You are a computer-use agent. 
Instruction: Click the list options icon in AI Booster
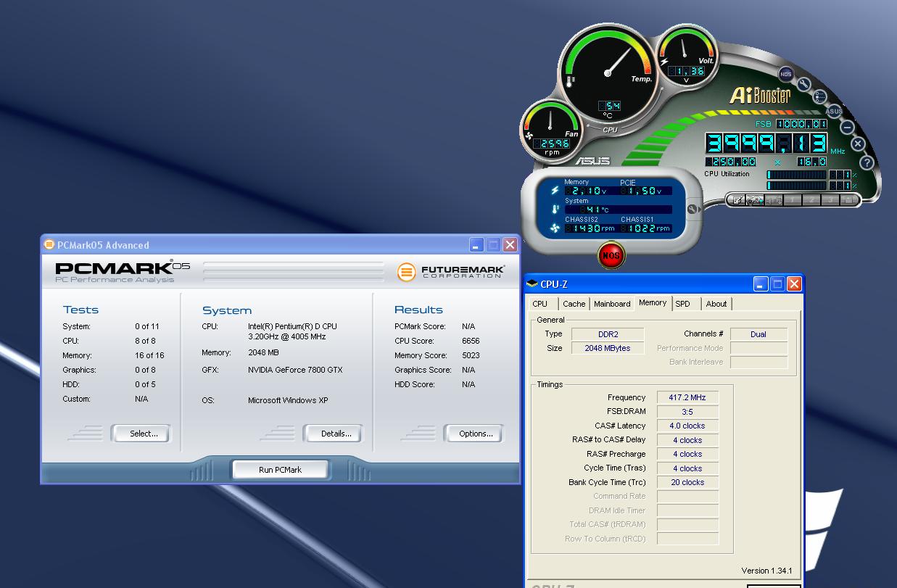tap(819, 96)
